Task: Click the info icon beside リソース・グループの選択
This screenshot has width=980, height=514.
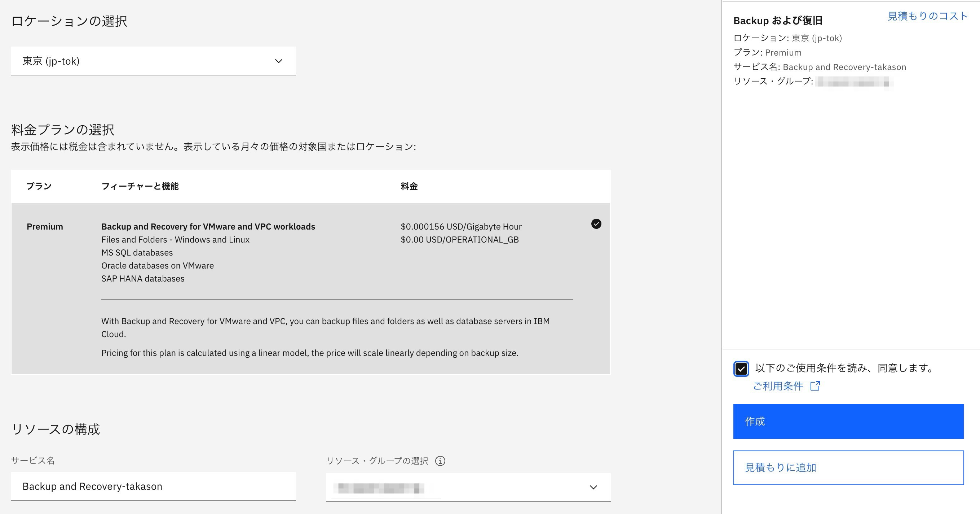Action: tap(440, 461)
